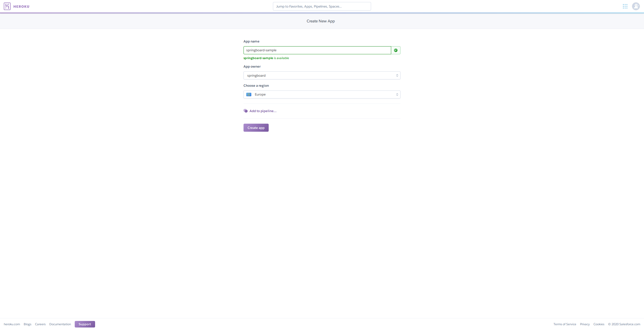This screenshot has width=644, height=330.
Task: Click the green availability checkmark icon
Action: pyautogui.click(x=396, y=50)
